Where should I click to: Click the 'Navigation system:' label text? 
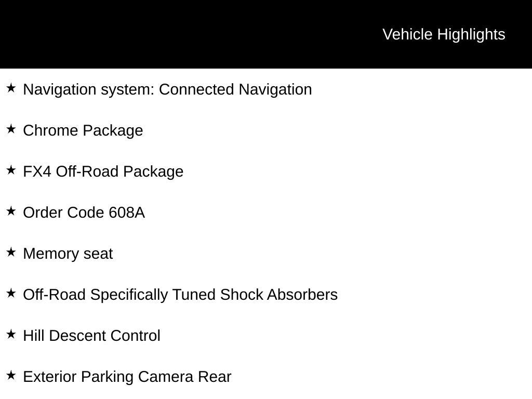point(89,89)
